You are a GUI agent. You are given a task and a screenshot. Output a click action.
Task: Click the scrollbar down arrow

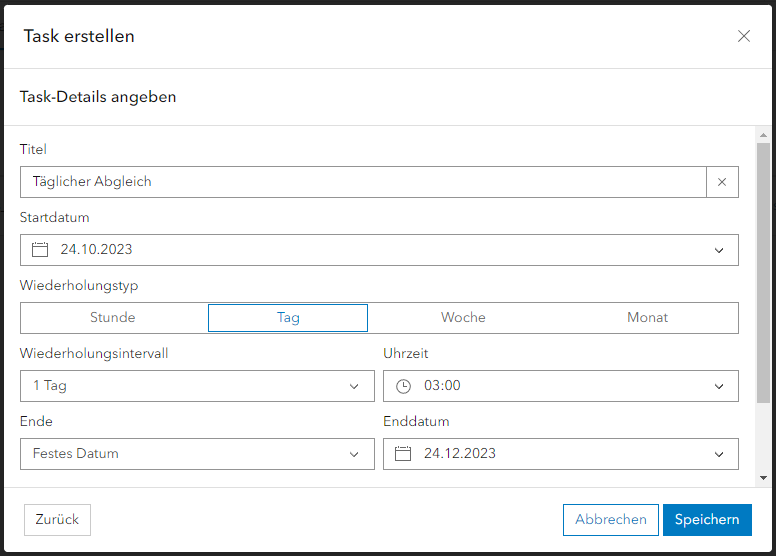click(x=763, y=478)
